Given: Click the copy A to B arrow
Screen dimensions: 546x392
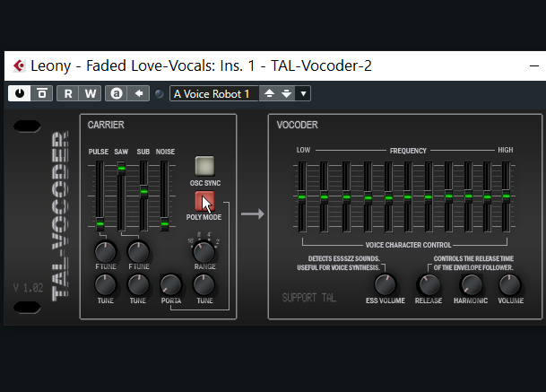Looking at the screenshot, I should (139, 93).
